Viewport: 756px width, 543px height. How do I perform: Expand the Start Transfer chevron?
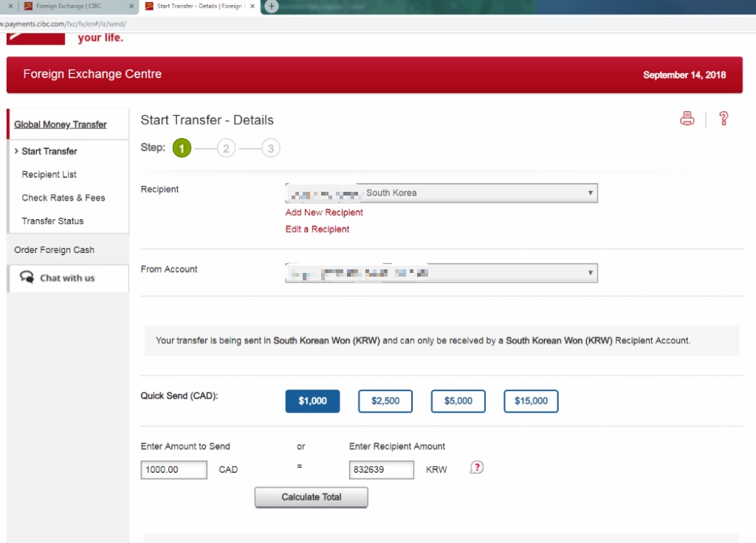[16, 151]
